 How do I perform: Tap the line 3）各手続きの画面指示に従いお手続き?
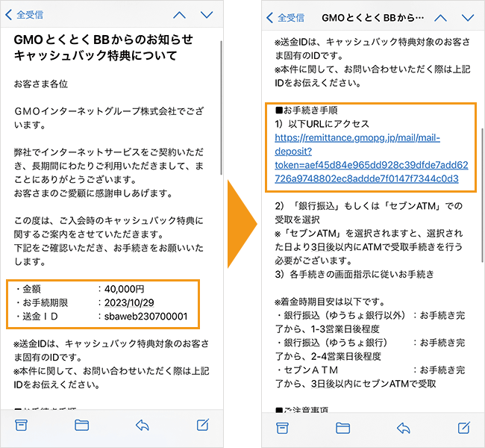[x=354, y=274]
